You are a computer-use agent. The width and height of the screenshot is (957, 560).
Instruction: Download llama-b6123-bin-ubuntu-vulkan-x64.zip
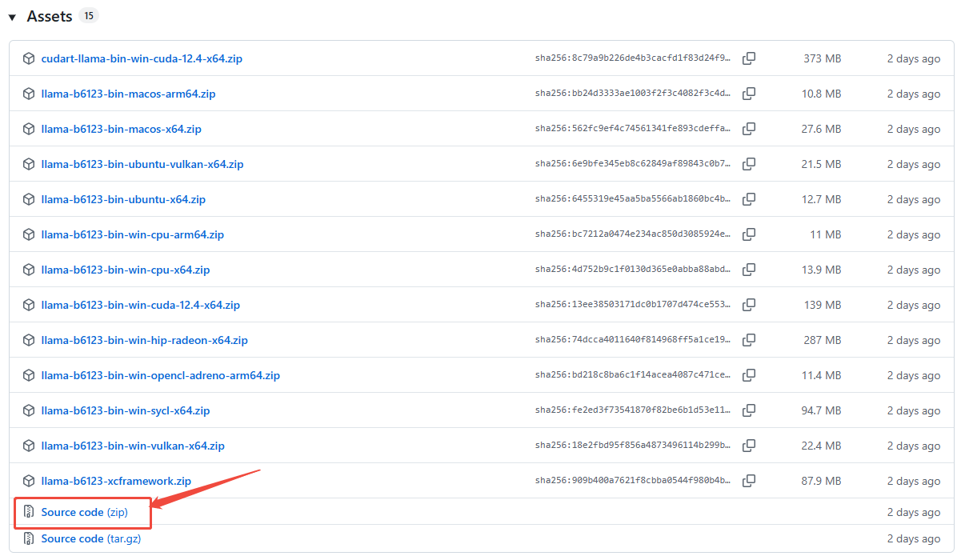coord(142,164)
